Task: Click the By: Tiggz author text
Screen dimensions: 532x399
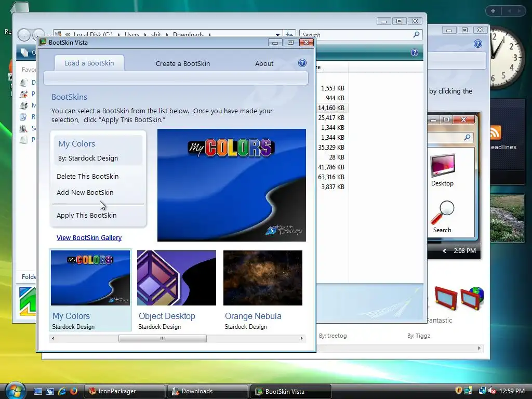Action: click(x=419, y=336)
